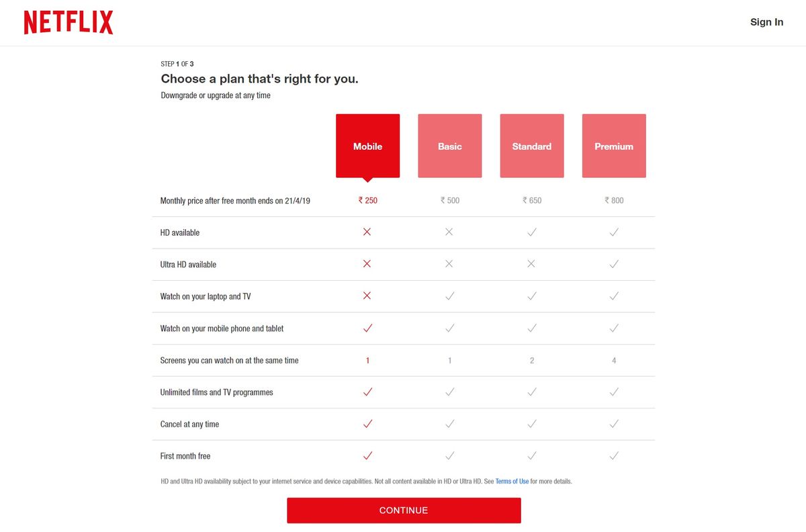Click the X mark for Ultra HD under Standard
The image size is (806, 532).
[531, 264]
